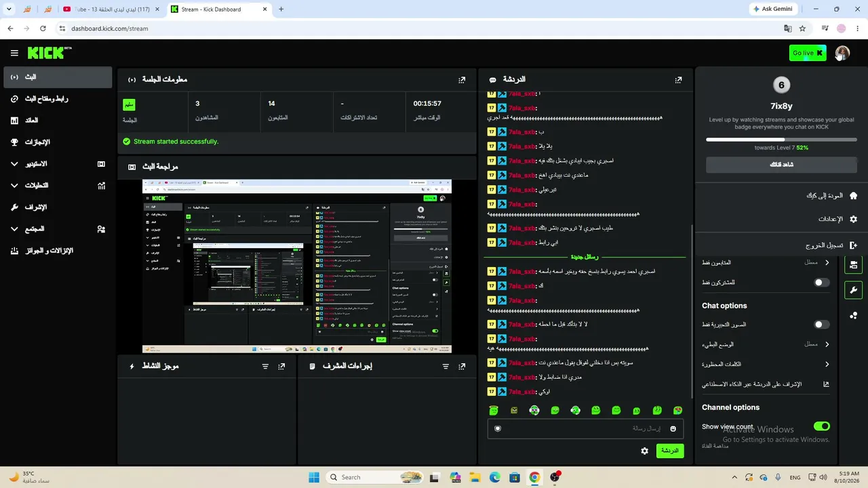Open File Explorer from the taskbar
This screenshot has height=488, width=868.
(475, 477)
